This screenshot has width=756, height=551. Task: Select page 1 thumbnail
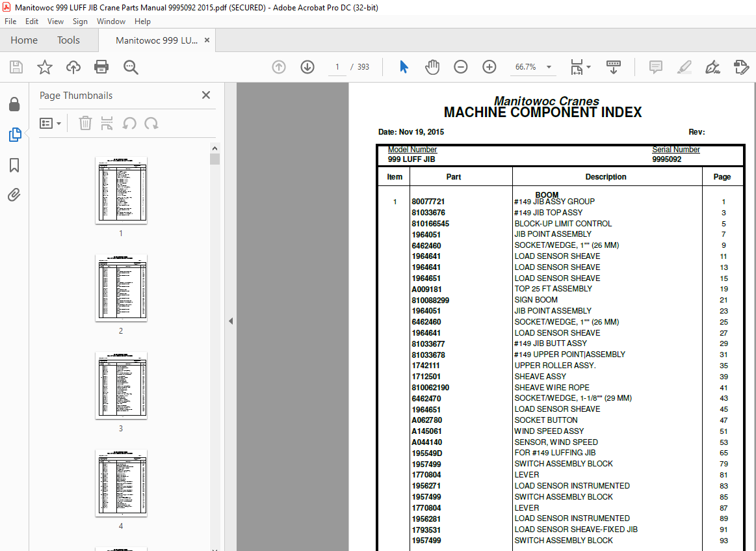coord(121,190)
